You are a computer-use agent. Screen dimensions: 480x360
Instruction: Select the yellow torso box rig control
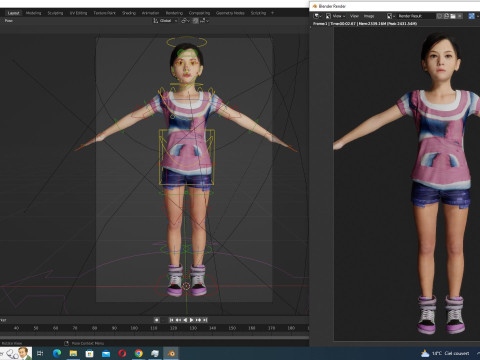(186, 157)
